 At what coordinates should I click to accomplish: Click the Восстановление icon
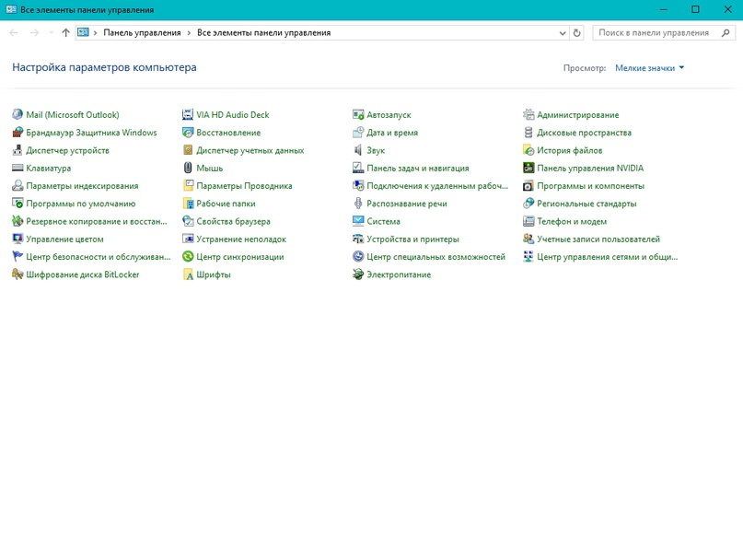click(x=188, y=133)
